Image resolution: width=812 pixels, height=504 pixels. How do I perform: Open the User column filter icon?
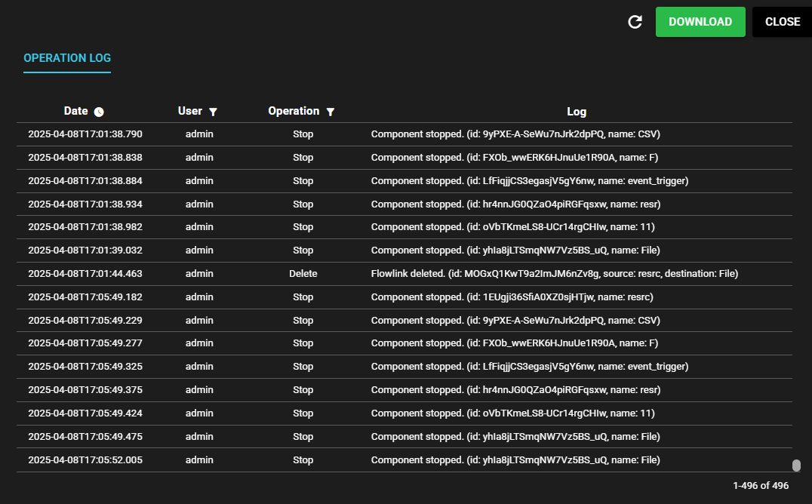pos(213,112)
